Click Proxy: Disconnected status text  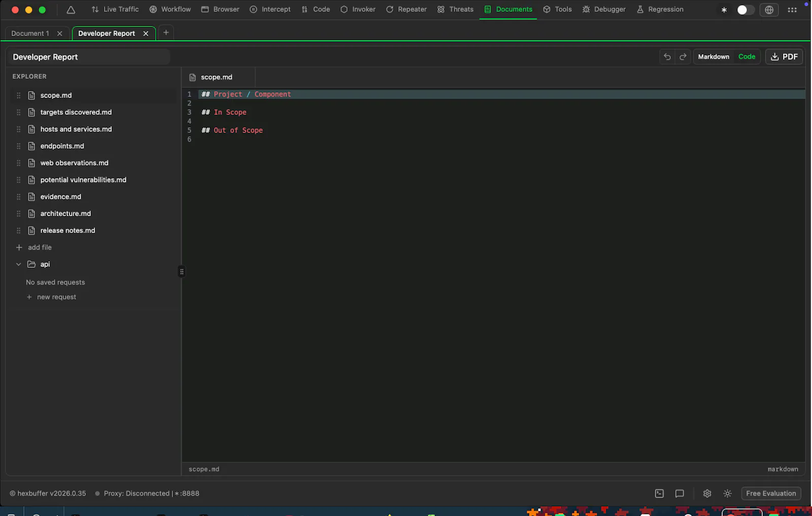pos(137,493)
